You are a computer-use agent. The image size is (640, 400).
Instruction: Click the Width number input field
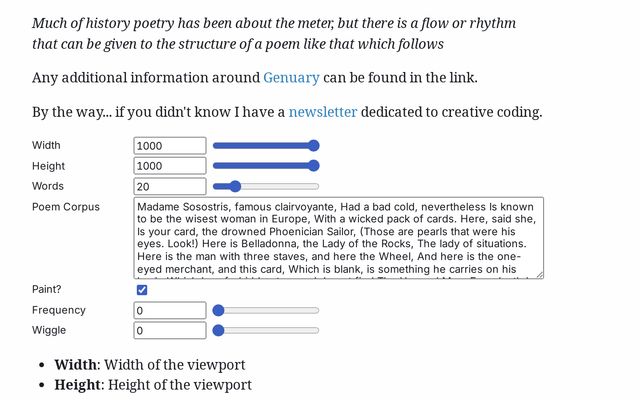coord(170,146)
